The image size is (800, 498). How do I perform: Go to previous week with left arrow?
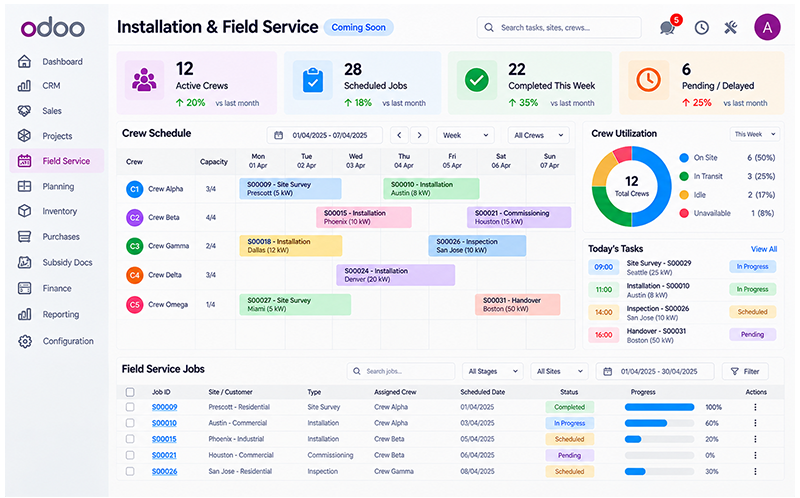[399, 135]
